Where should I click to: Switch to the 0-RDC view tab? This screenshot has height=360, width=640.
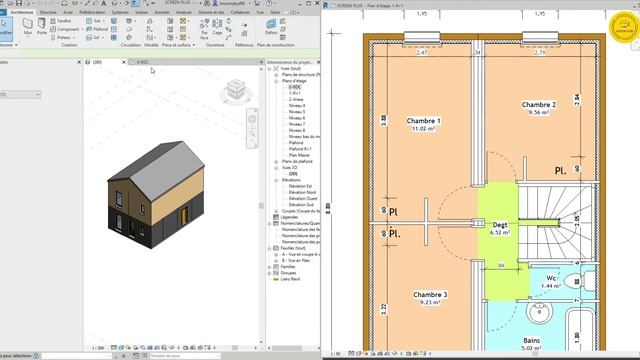tap(142, 62)
